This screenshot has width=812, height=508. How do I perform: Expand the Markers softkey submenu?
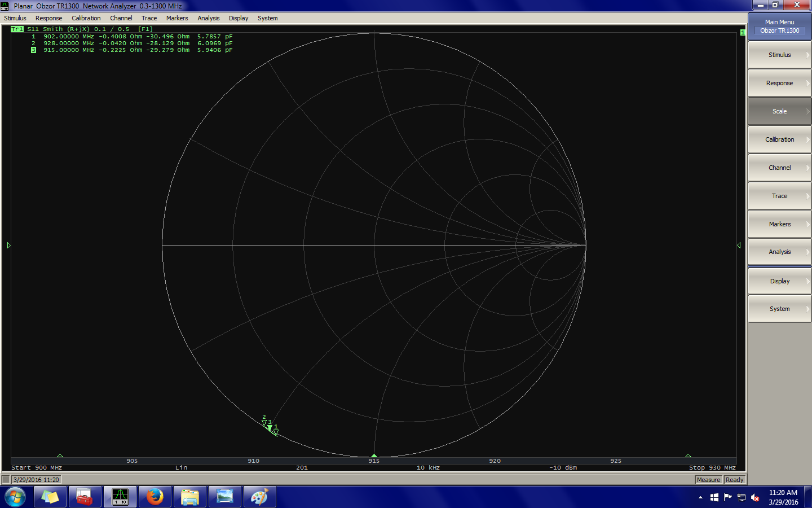779,224
